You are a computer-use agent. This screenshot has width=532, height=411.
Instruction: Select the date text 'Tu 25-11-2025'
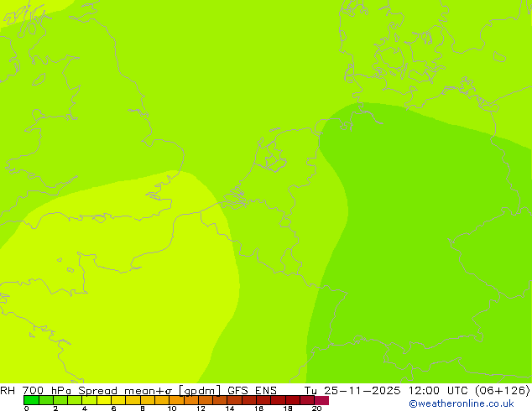pos(352,391)
